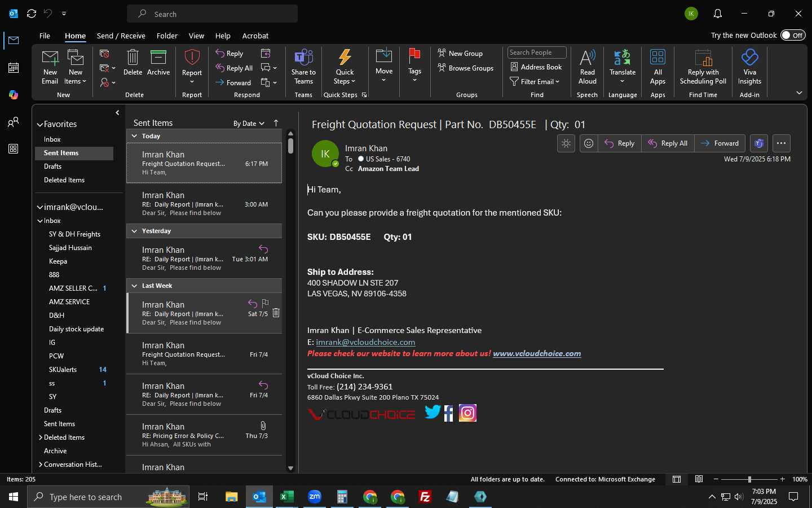
Task: Start Read Aloud for this email
Action: [587, 67]
